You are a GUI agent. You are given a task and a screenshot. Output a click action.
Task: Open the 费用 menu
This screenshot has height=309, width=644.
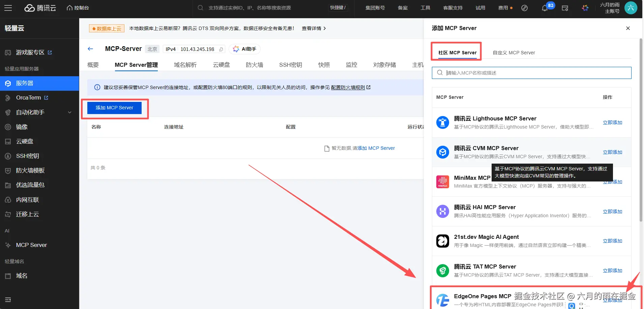coord(503,8)
